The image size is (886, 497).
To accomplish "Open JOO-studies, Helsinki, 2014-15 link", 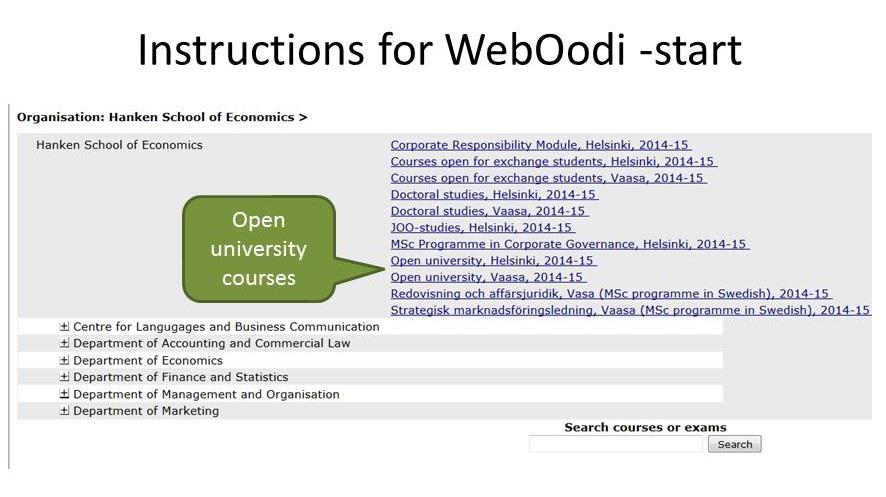I will pyautogui.click(x=482, y=228).
